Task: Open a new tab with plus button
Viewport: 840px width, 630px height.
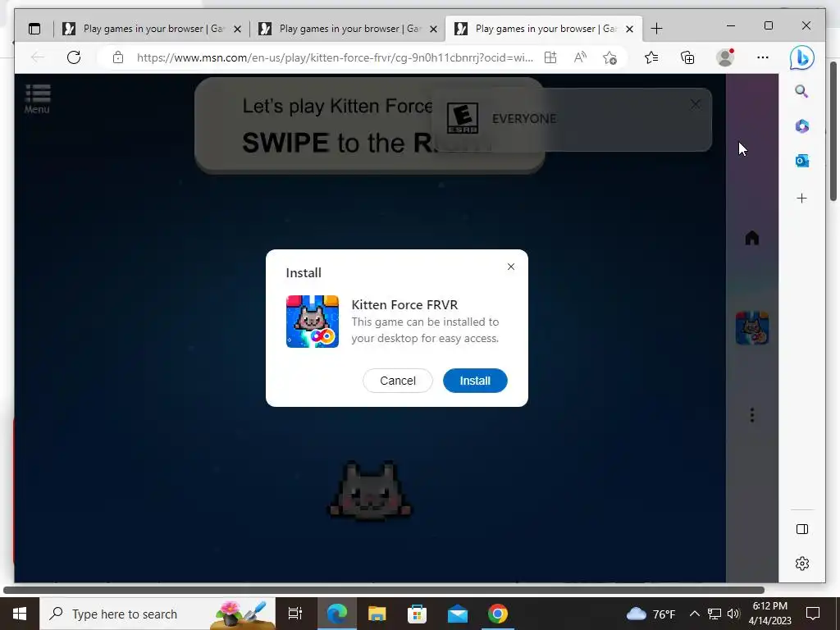Action: (657, 29)
